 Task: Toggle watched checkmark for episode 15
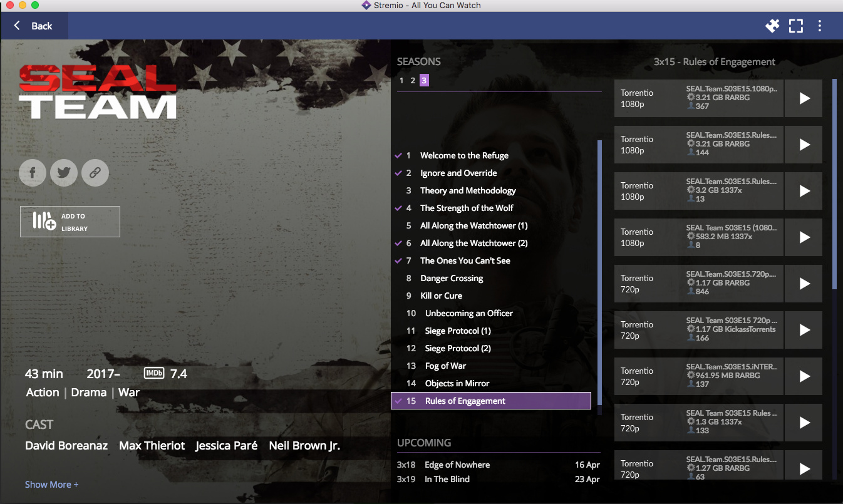coord(398,401)
